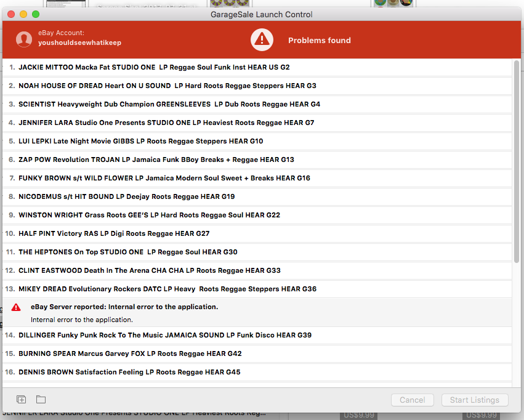524x420 pixels.
Task: Click the folder icon in bottom toolbar
Action: pyautogui.click(x=41, y=399)
